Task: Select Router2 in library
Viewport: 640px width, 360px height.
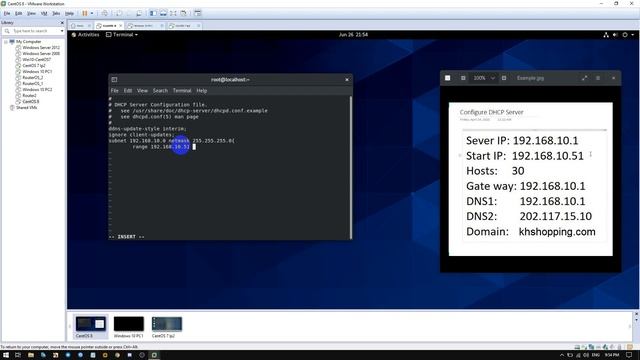Action: (x=29, y=96)
